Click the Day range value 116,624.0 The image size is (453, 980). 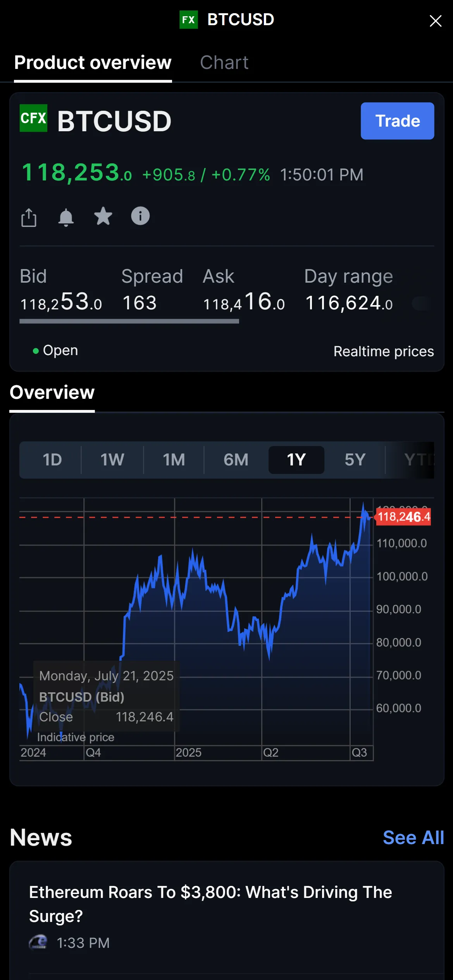[349, 303]
